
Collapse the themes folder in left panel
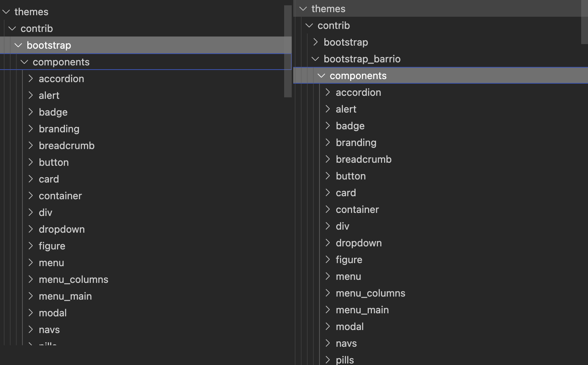(x=6, y=12)
